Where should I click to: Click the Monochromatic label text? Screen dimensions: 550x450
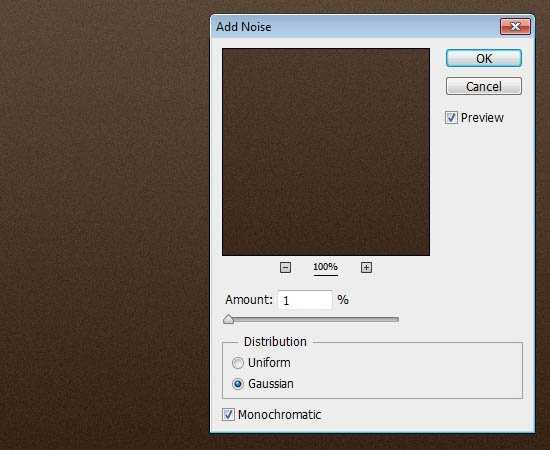click(280, 415)
